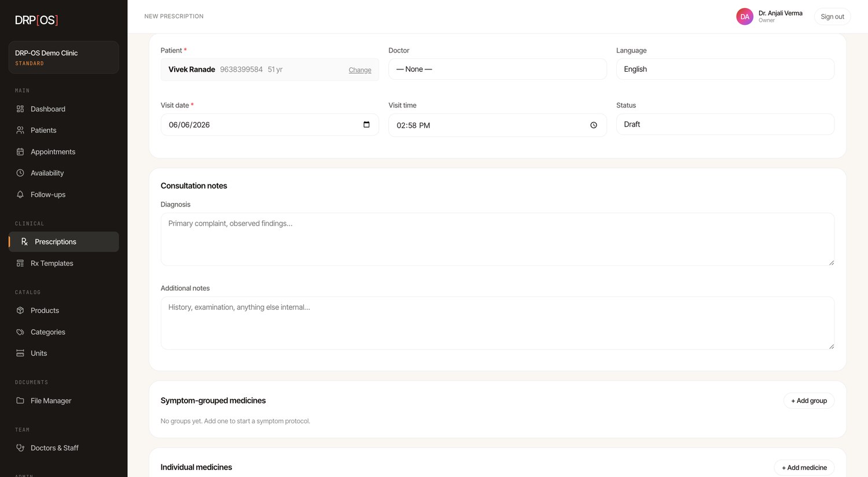Open the Doctor dropdown showing None
The width and height of the screenshot is (868, 477).
[498, 69]
